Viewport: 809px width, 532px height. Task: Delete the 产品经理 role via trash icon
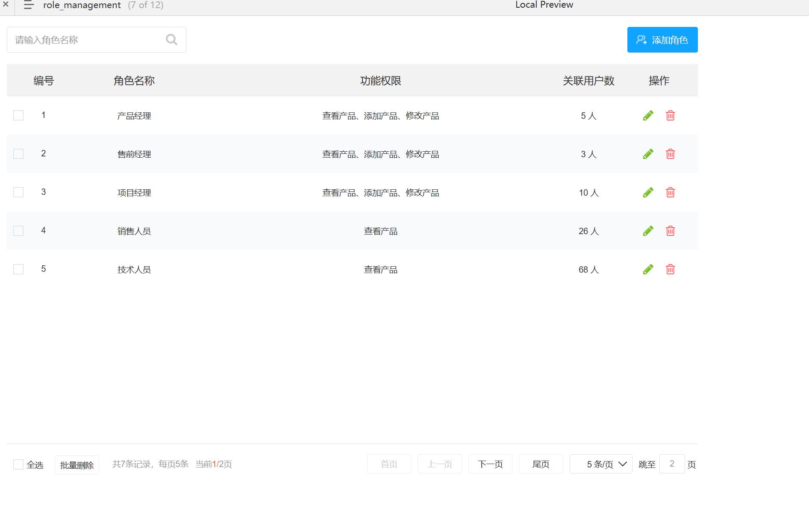[x=670, y=115]
